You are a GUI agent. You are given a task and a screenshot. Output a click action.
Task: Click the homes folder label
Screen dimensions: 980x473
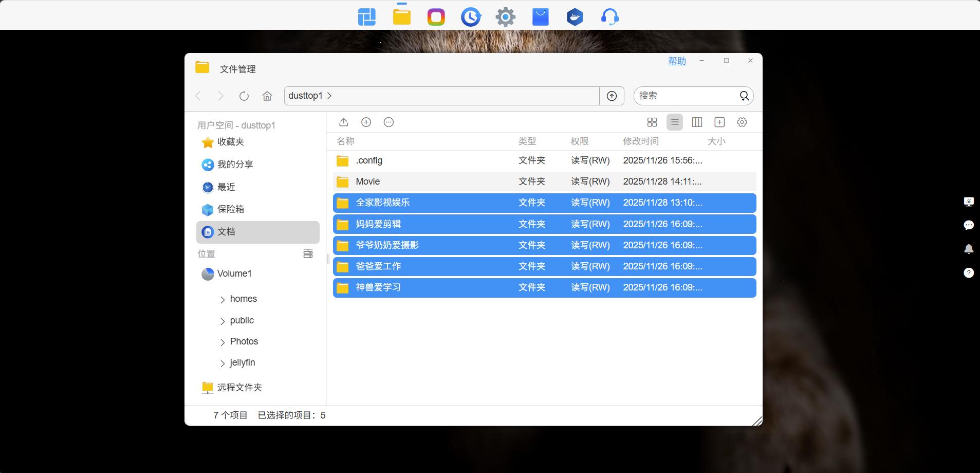(244, 299)
